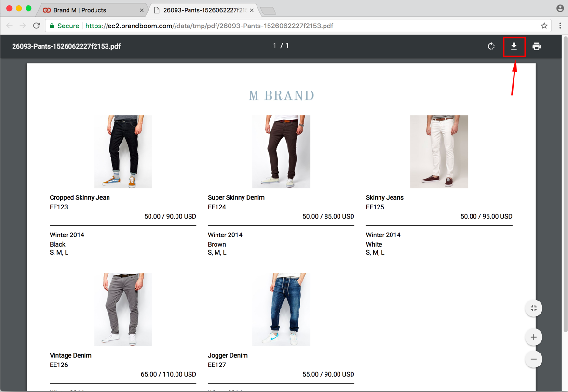Click the white Skinny Jeans image
The image size is (568, 392).
tap(439, 152)
